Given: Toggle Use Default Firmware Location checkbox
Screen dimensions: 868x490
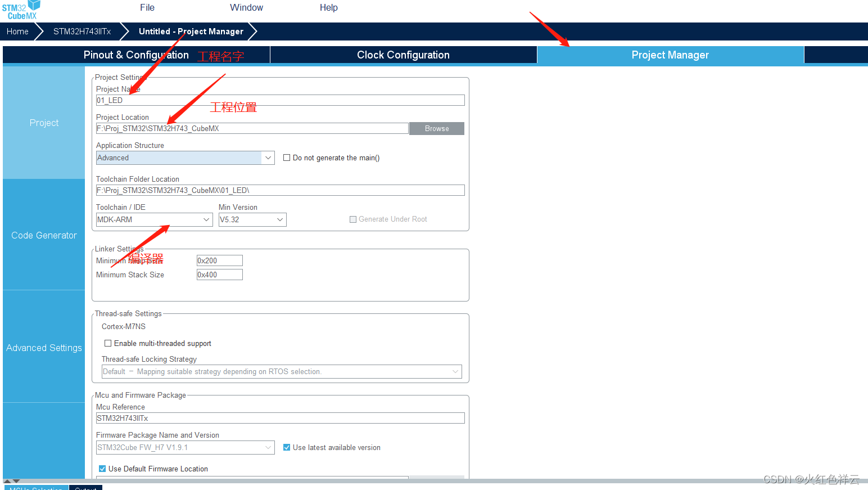Looking at the screenshot, I should (102, 469).
